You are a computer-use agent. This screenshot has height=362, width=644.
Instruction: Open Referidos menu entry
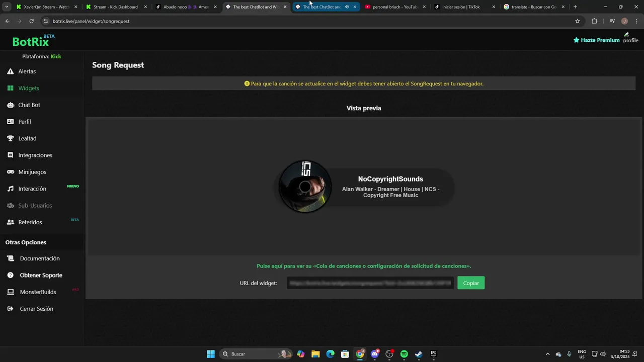point(30,222)
